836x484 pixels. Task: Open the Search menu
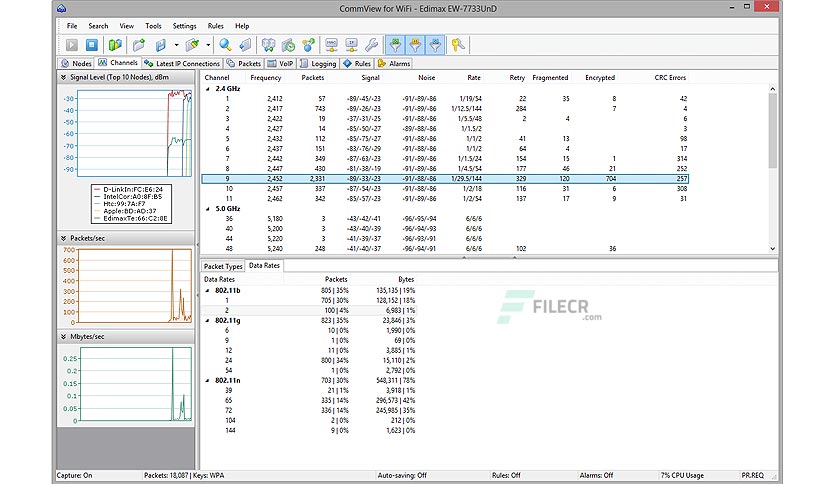pyautogui.click(x=98, y=26)
